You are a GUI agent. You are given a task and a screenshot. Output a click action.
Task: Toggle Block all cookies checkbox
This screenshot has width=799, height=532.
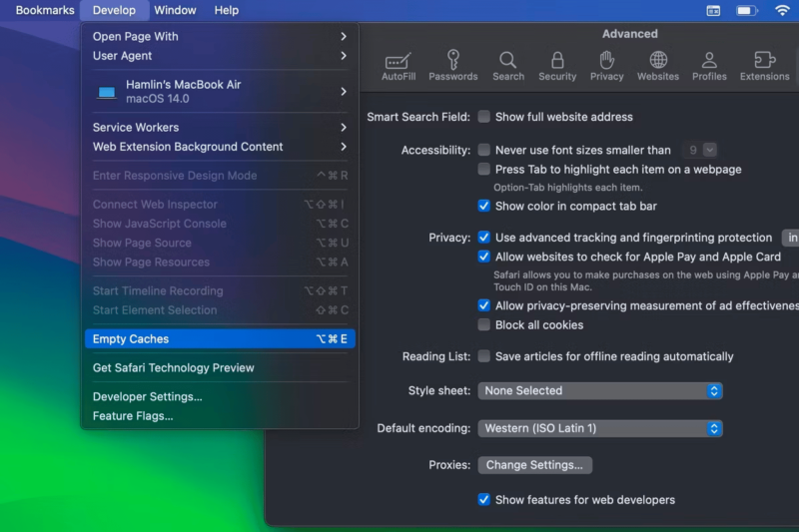pos(484,324)
